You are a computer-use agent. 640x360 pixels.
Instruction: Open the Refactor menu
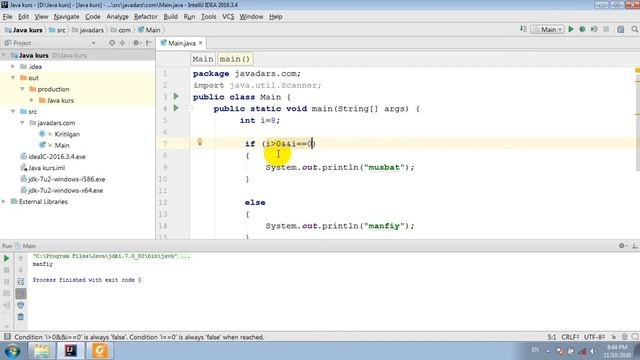pos(145,17)
